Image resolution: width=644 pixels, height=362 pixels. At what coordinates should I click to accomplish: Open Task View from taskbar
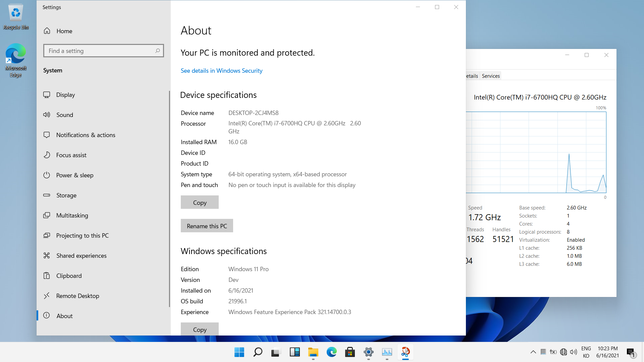[x=276, y=352]
